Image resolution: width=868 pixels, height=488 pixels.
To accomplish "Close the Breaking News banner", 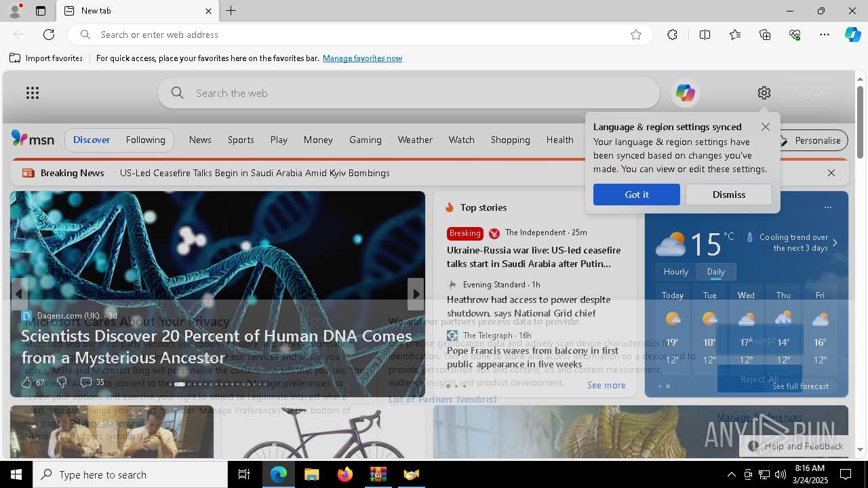I will (831, 173).
